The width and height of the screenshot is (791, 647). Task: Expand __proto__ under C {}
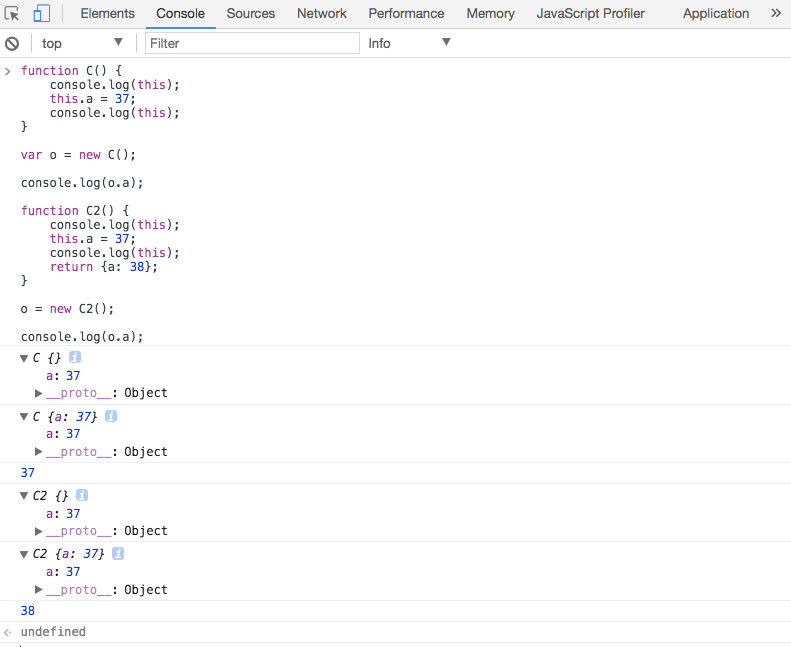click(38, 393)
